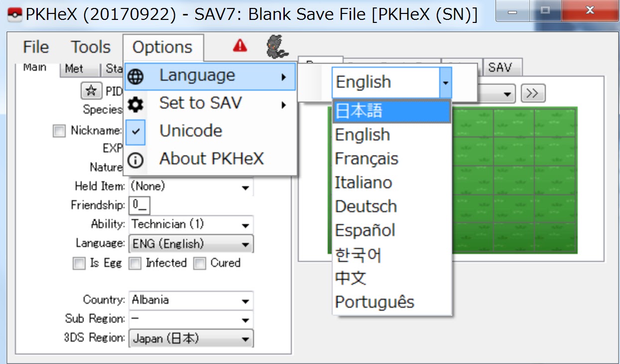Close the PKHeX window
This screenshot has height=364, width=620.
point(590,11)
